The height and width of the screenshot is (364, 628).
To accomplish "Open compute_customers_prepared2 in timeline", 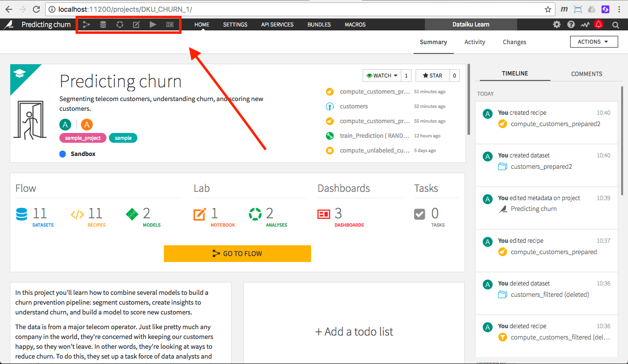I will coord(555,124).
